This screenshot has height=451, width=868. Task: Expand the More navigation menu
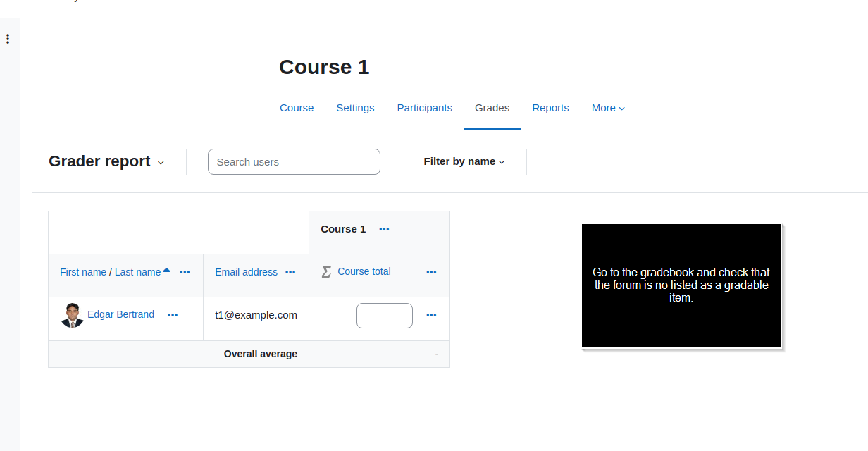[608, 108]
